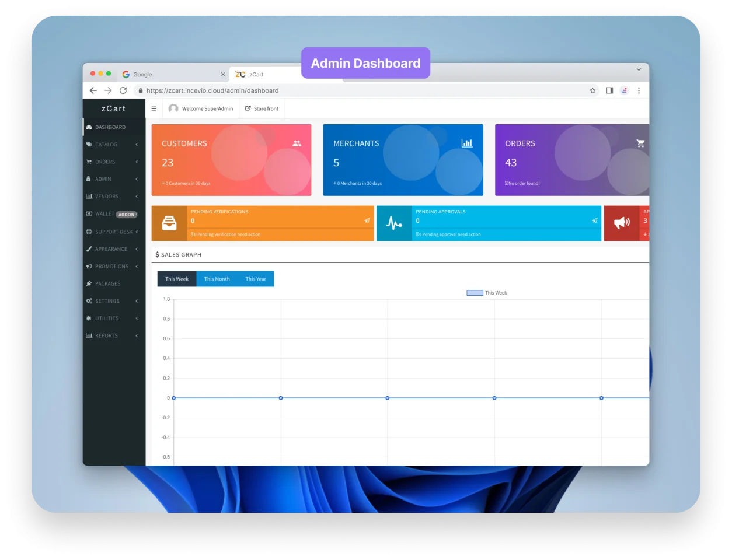
Task: Bookmark page with the star icon
Action: 592,90
